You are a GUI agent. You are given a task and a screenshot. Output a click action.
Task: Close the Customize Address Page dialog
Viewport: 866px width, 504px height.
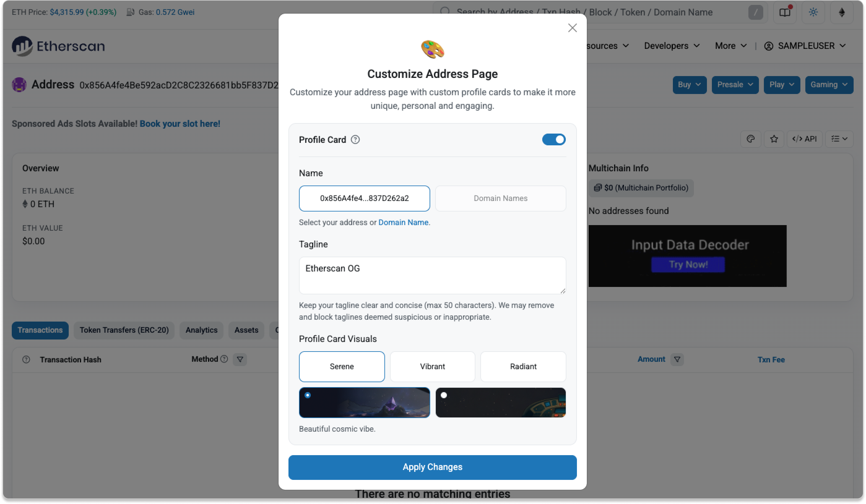pos(572,28)
